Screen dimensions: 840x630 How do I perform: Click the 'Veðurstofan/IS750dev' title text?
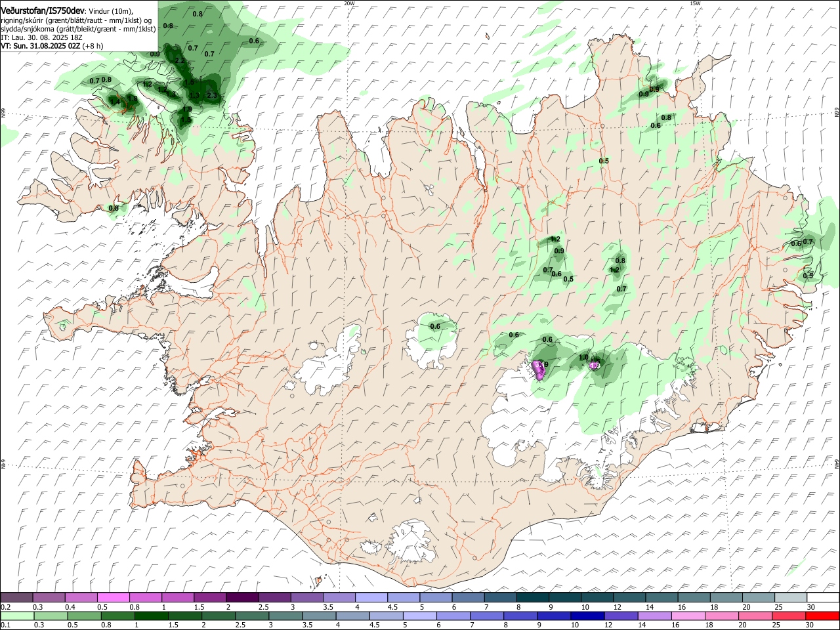coord(43,10)
